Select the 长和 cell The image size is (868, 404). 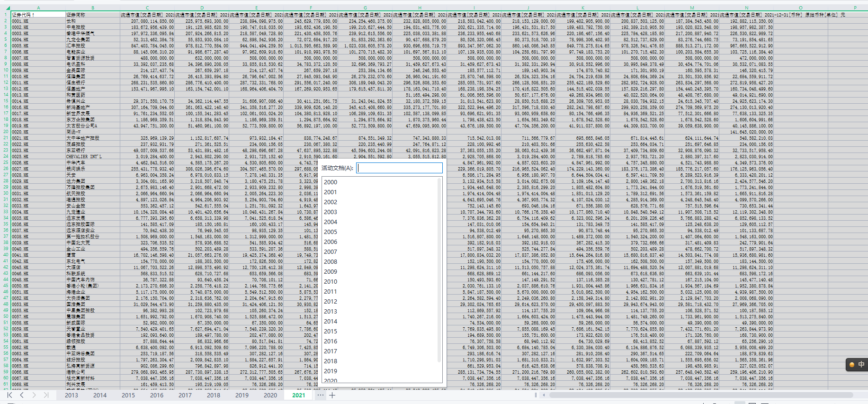click(92, 21)
